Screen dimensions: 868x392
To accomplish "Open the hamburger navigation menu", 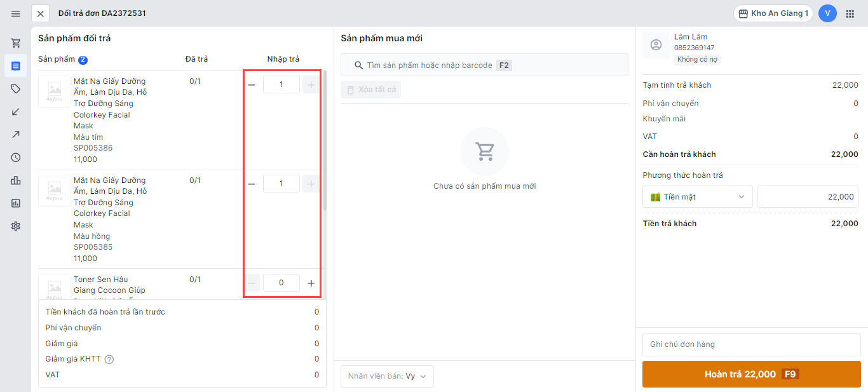I will pyautogui.click(x=16, y=13).
